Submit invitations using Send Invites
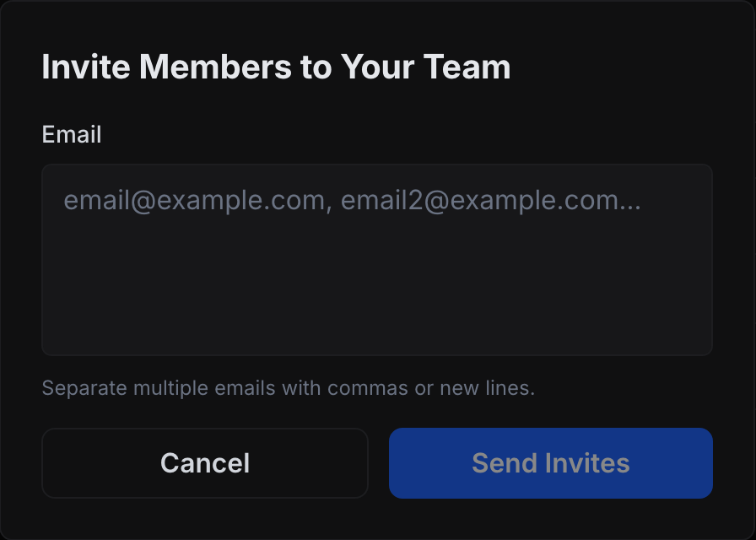 click(x=550, y=463)
